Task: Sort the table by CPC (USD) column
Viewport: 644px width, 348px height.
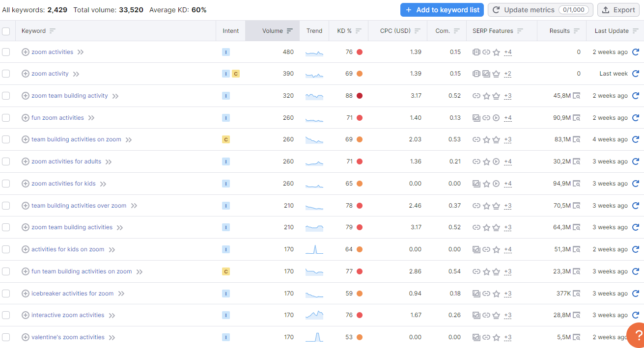Action: click(400, 31)
